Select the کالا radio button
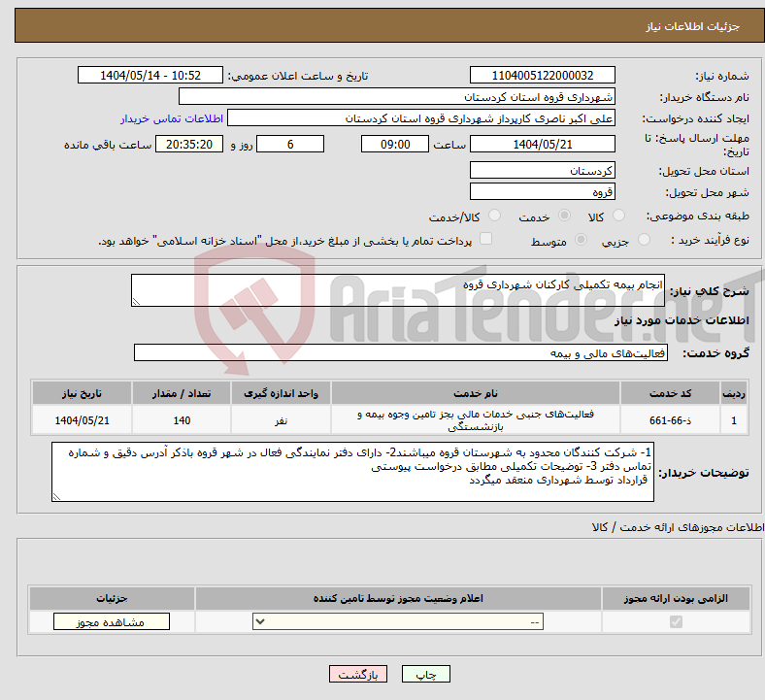This screenshot has height=700, width=765. pos(618,216)
